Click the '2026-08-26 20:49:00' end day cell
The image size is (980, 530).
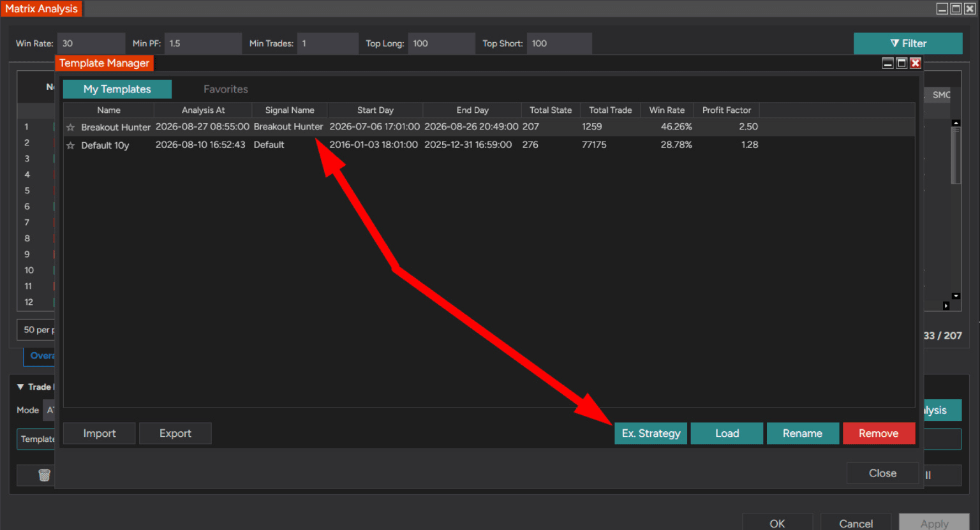point(471,127)
